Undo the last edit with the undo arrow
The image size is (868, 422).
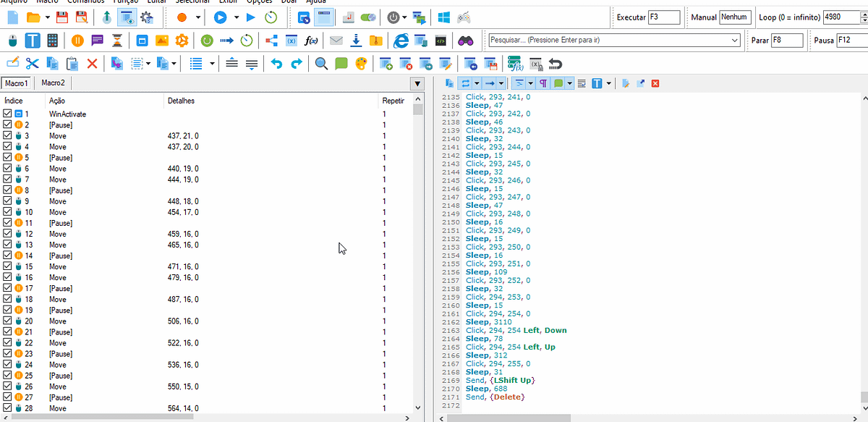click(278, 64)
